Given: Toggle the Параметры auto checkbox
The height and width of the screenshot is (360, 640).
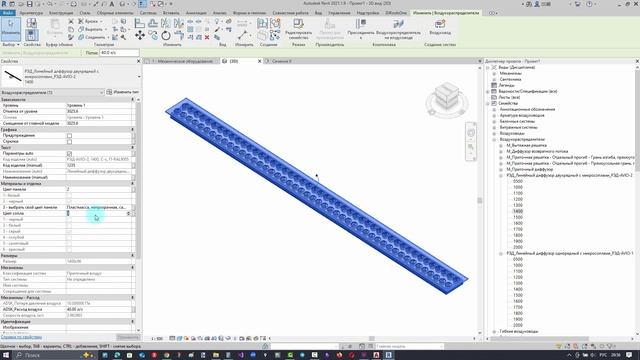Looking at the screenshot, I should (69, 153).
